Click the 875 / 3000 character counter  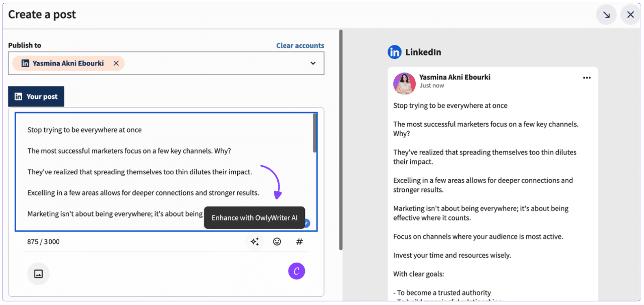coord(43,242)
